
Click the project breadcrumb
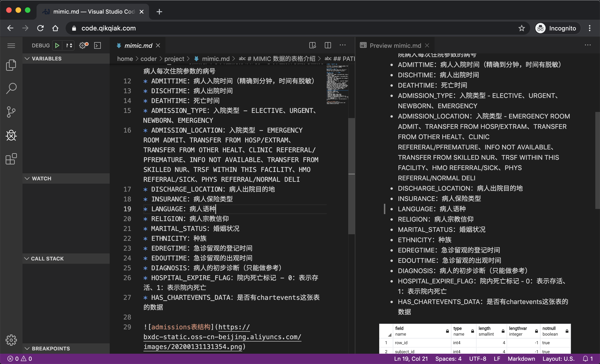174,59
